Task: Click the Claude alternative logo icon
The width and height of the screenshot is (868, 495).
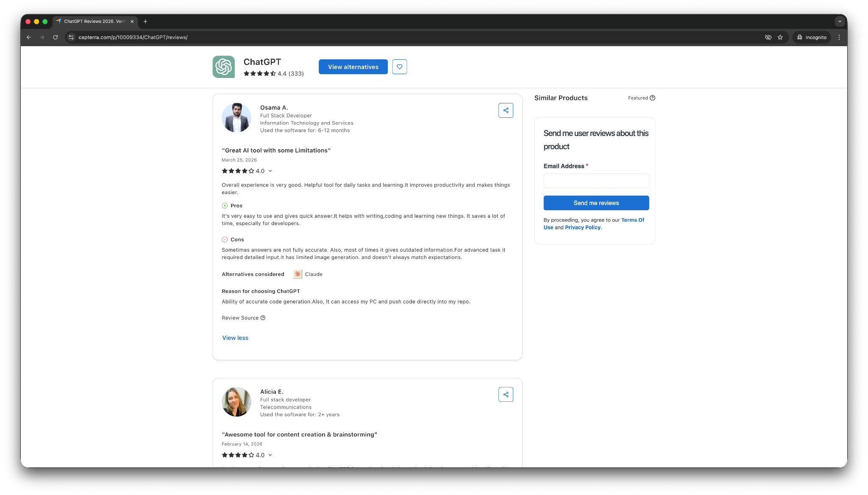Action: click(x=298, y=274)
